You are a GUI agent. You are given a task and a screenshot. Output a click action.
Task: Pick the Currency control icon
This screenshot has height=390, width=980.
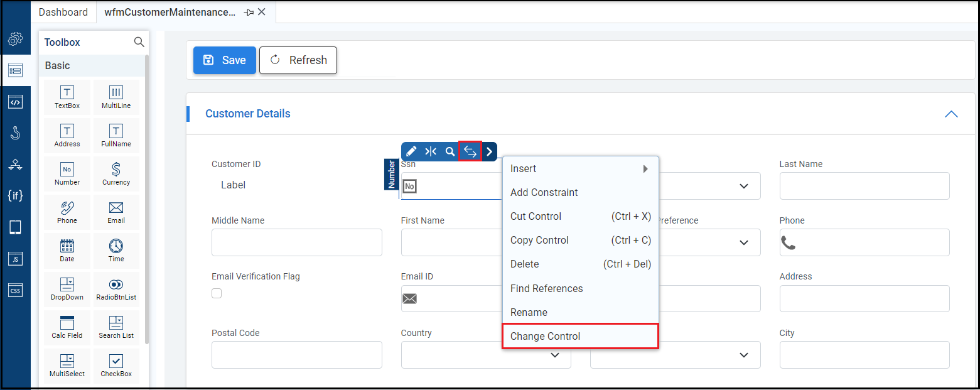pos(116,173)
